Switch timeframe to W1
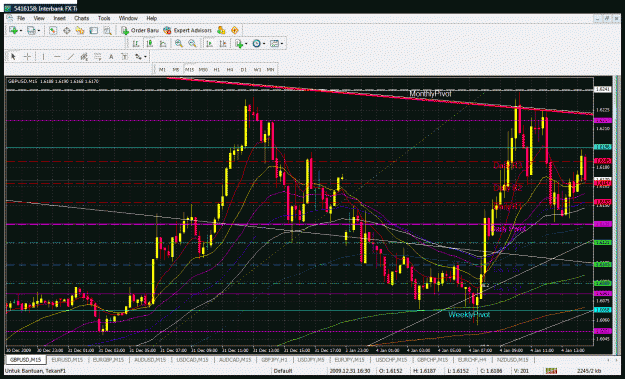 click(x=257, y=69)
